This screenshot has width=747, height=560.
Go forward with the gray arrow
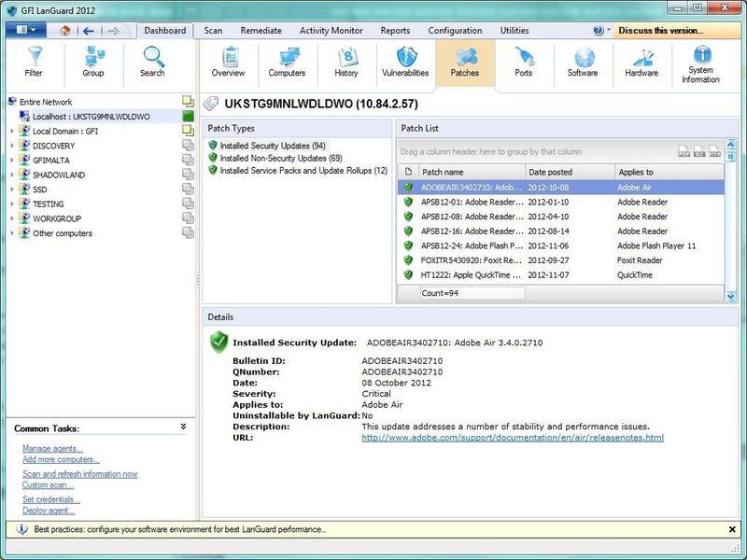pyautogui.click(x=113, y=31)
